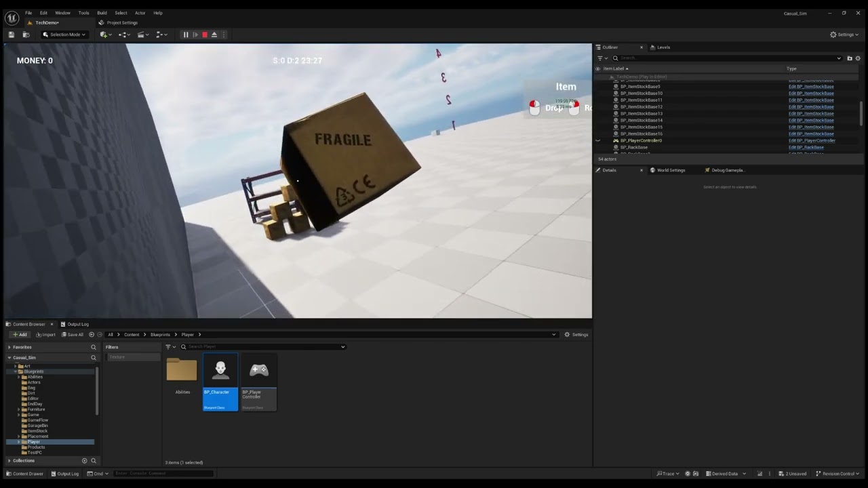The height and width of the screenshot is (488, 868).
Task: Expand the Furniture folder
Action: click(19, 409)
